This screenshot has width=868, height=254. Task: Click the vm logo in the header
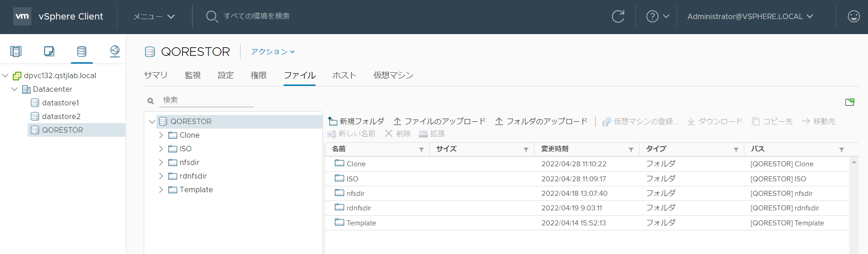coord(22,16)
